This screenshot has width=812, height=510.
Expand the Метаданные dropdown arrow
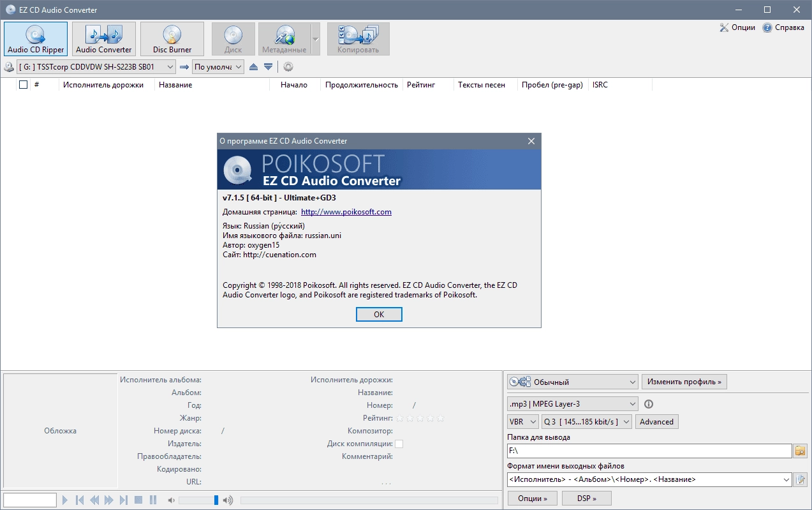pos(316,38)
